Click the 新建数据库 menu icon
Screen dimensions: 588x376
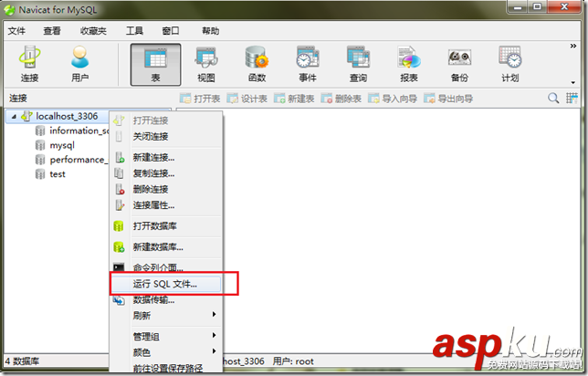[x=119, y=247]
